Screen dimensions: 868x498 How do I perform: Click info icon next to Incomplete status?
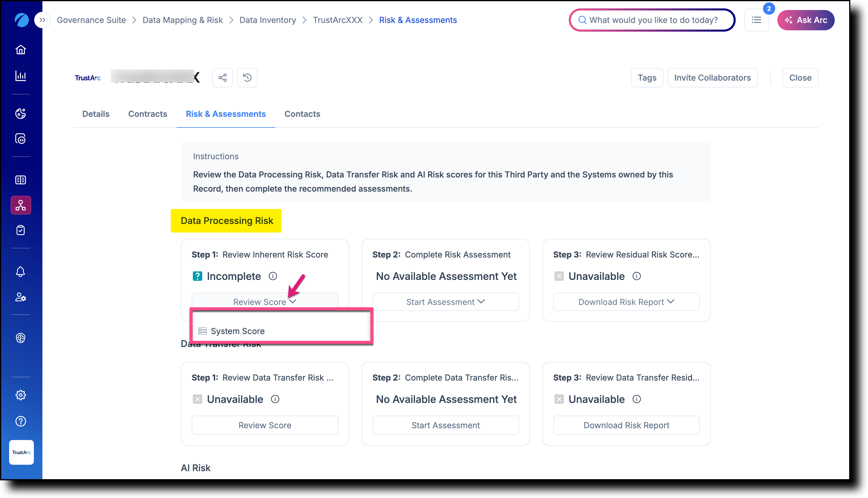point(273,276)
